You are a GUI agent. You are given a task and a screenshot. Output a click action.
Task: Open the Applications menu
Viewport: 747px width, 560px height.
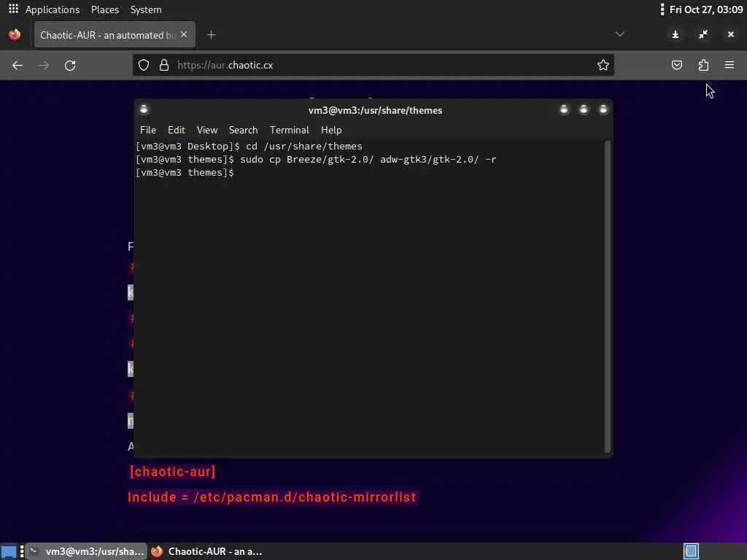point(53,9)
